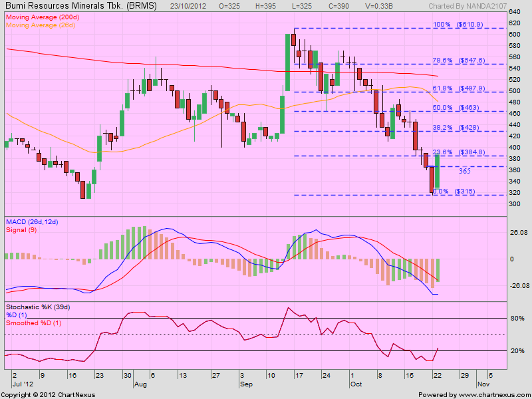
Task: Click the Oct label on time axis
Action: tap(356, 384)
